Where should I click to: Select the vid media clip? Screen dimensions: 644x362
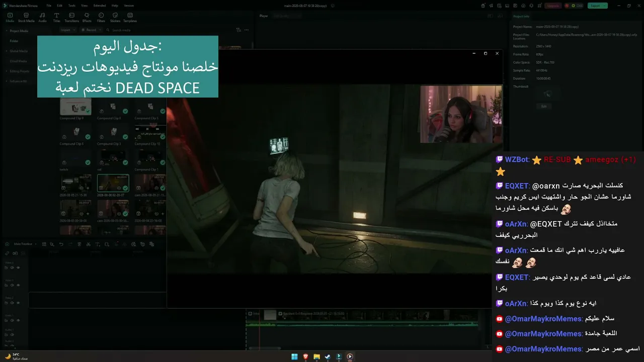(x=113, y=158)
